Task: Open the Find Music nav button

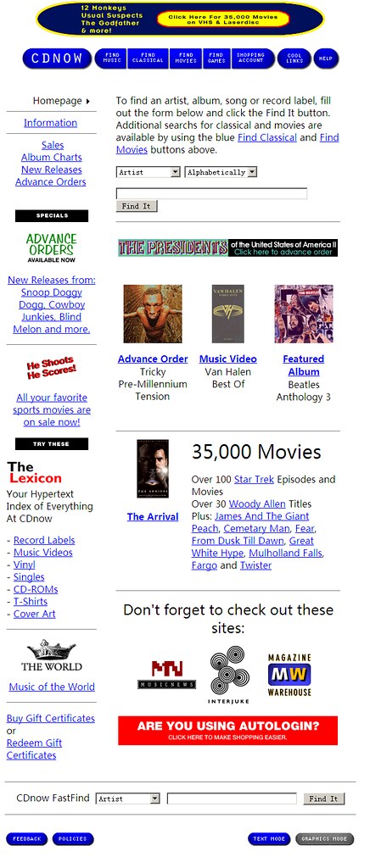Action: click(111, 58)
